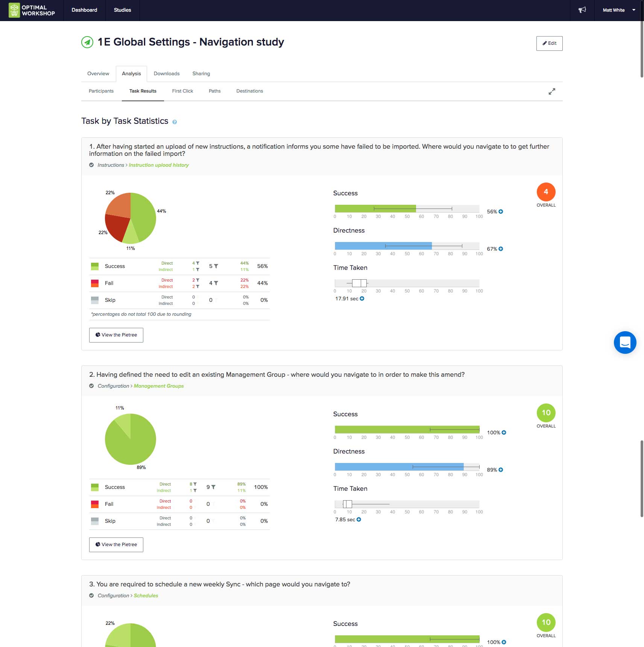Screen dimensions: 644x647
Task: Switch to Participants sub-tab
Action: 101,91
